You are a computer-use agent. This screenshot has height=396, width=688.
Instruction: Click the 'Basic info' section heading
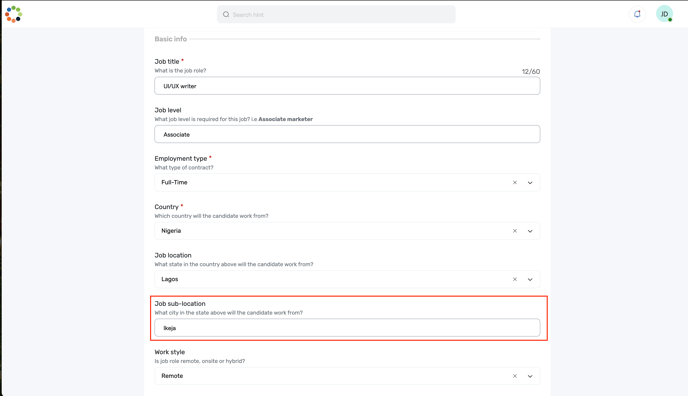click(171, 39)
